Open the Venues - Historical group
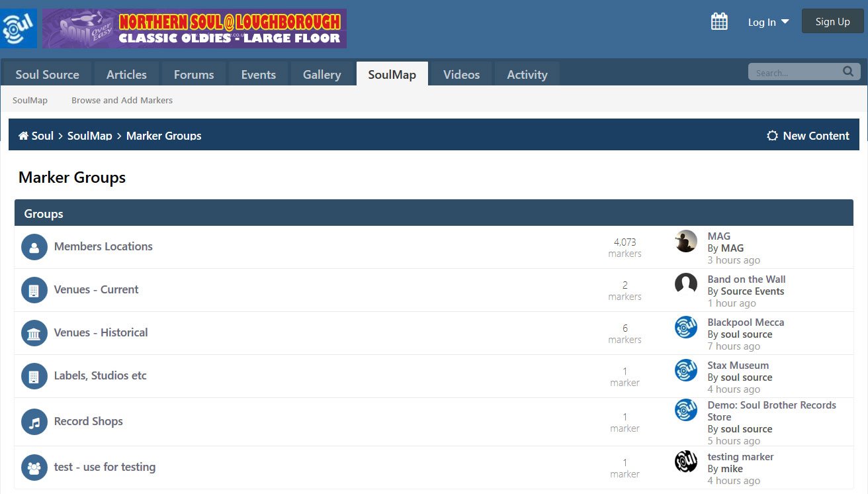Image resolution: width=868 pixels, height=494 pixels. [x=101, y=332]
